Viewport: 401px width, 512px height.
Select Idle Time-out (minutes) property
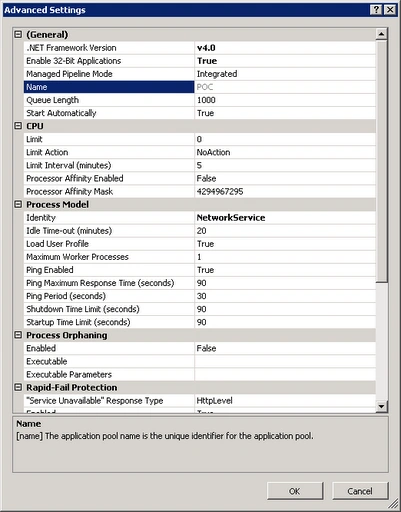click(x=109, y=230)
